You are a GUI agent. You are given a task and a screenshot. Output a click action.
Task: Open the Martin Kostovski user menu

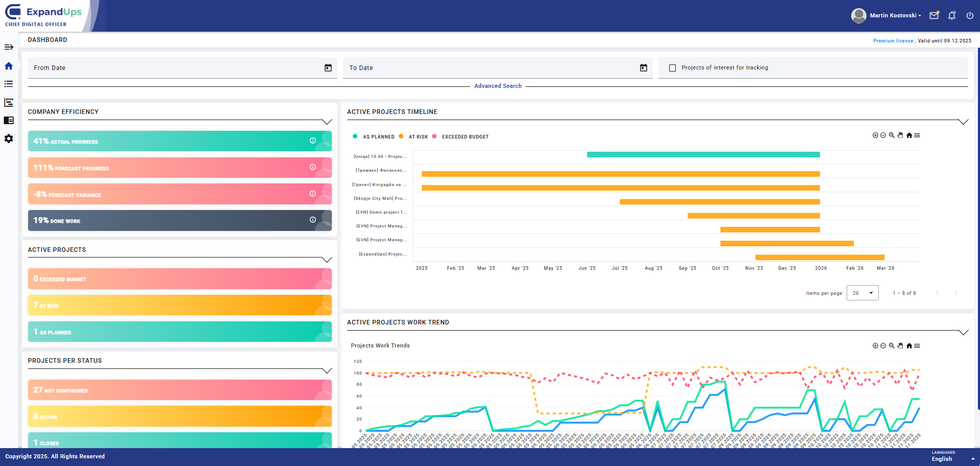coord(895,15)
